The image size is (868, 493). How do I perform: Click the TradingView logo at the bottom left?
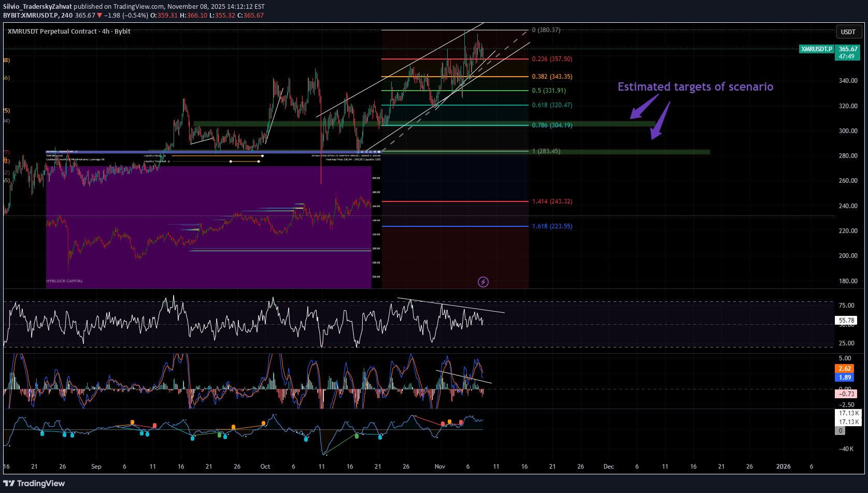point(34,483)
